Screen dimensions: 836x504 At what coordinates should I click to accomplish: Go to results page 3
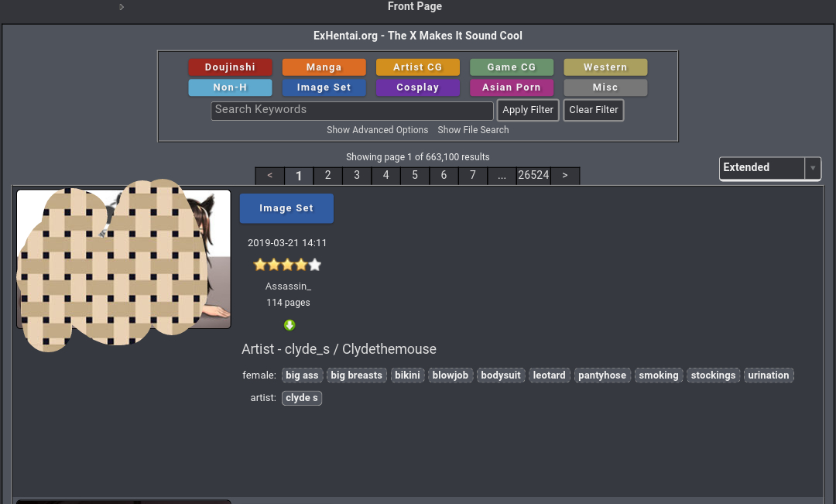pos(357,176)
